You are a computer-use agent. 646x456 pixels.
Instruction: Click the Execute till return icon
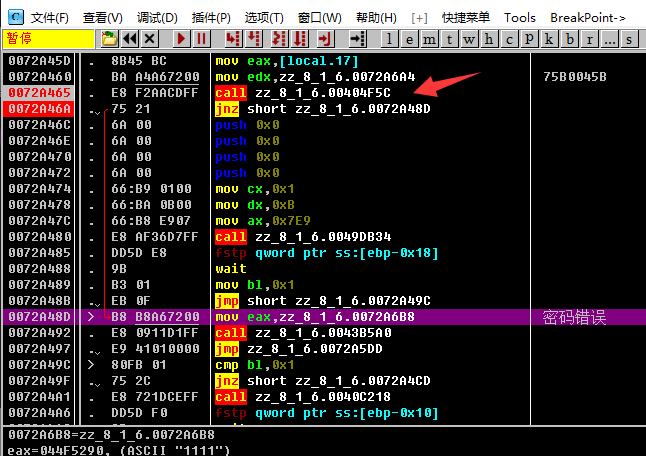pyautogui.click(x=325, y=39)
